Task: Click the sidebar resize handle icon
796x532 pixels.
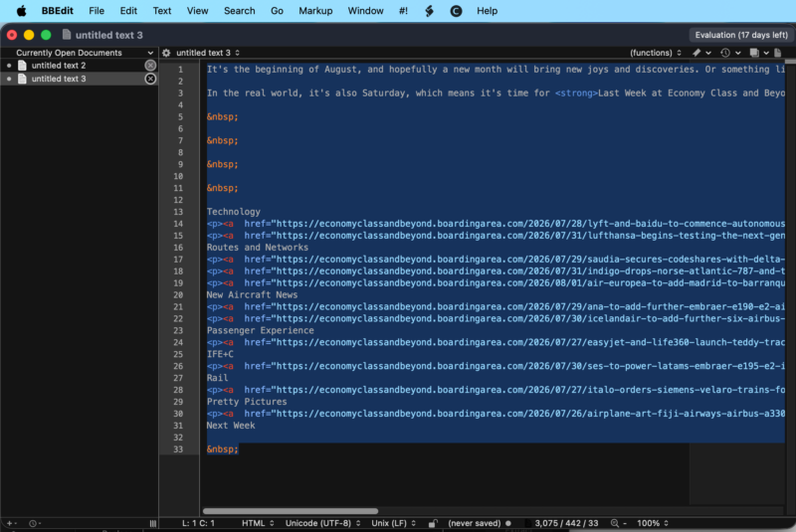Action: click(x=153, y=523)
